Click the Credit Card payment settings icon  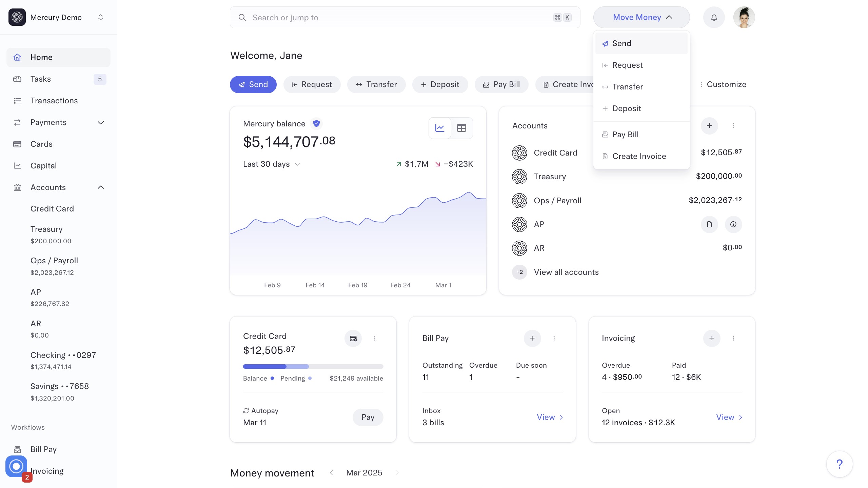point(353,338)
